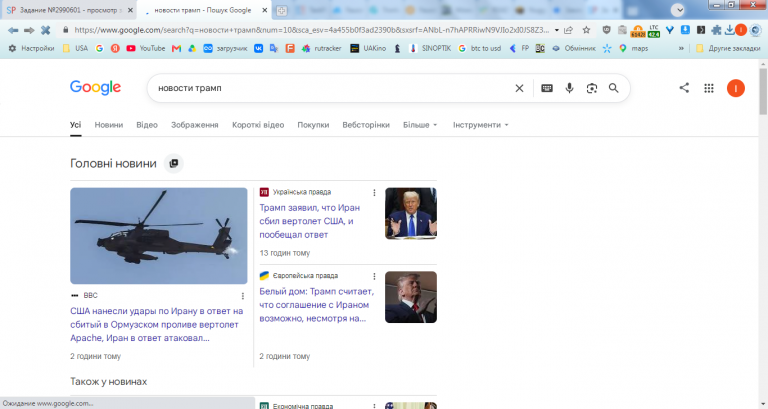
Task: Open the Другие закладки folder
Action: click(728, 48)
